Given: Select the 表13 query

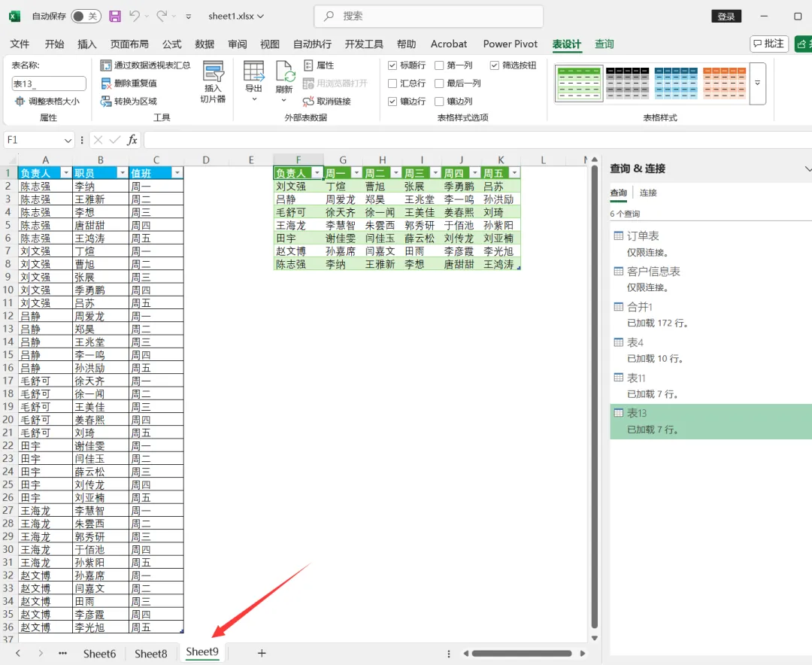Looking at the screenshot, I should tap(711, 421).
